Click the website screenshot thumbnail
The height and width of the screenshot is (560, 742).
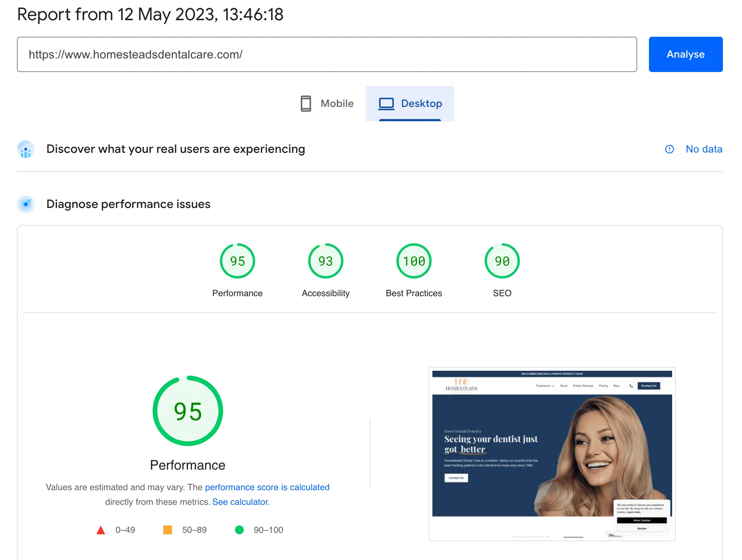pos(552,454)
